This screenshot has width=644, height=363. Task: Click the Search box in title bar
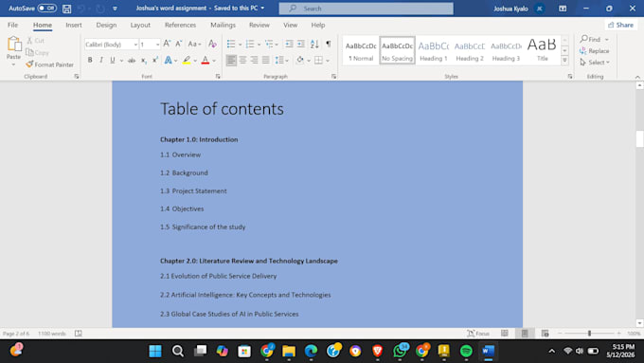tap(366, 9)
